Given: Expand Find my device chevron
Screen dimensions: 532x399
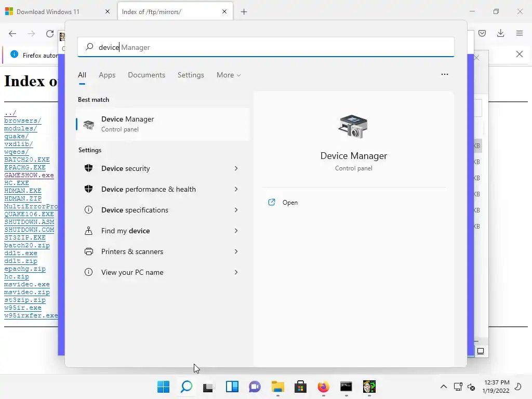Looking at the screenshot, I should pyautogui.click(x=236, y=231).
